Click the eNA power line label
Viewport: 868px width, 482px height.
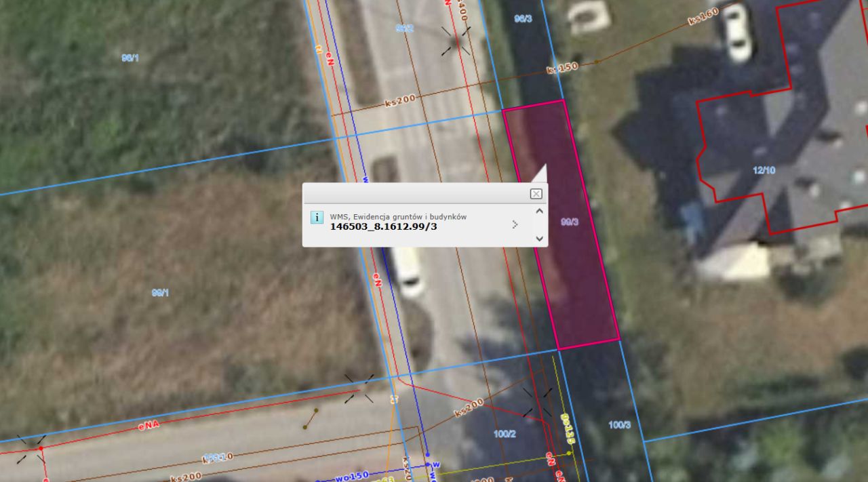point(148,426)
